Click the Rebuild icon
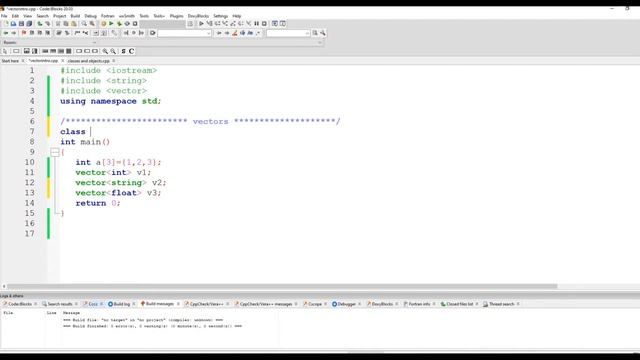This screenshot has width=640, height=360. pos(127,24)
